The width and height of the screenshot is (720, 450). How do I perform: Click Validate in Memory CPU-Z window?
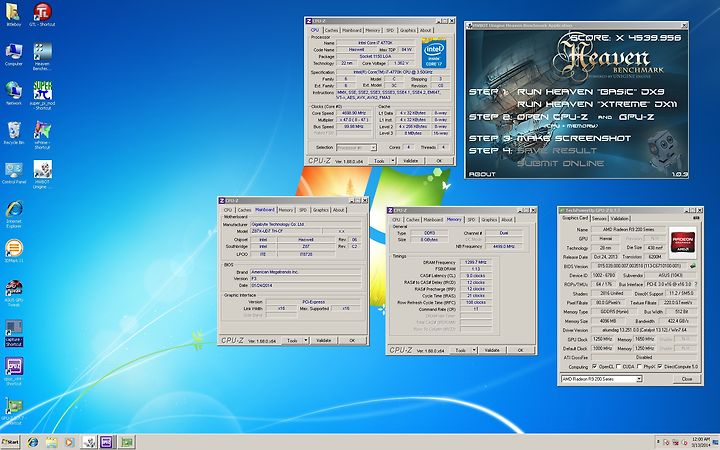coord(492,350)
